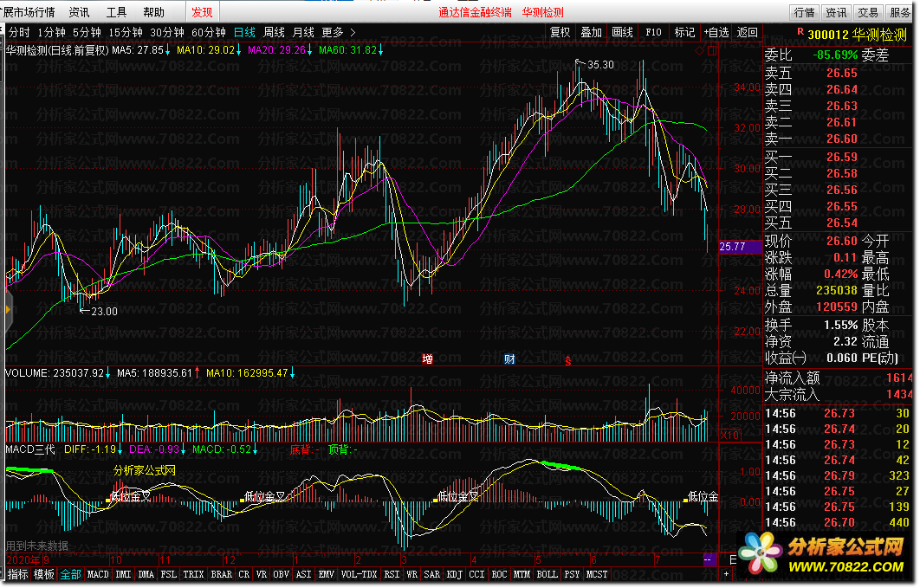
Task: Click the plus button after the indicator tabs
Action: [x=726, y=574]
